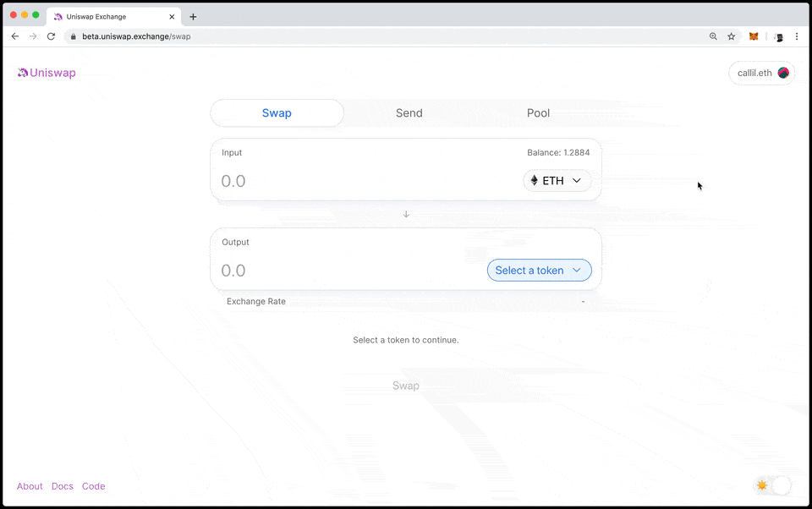Open the ETH token dropdown
This screenshot has height=509, width=812.
pyautogui.click(x=557, y=181)
